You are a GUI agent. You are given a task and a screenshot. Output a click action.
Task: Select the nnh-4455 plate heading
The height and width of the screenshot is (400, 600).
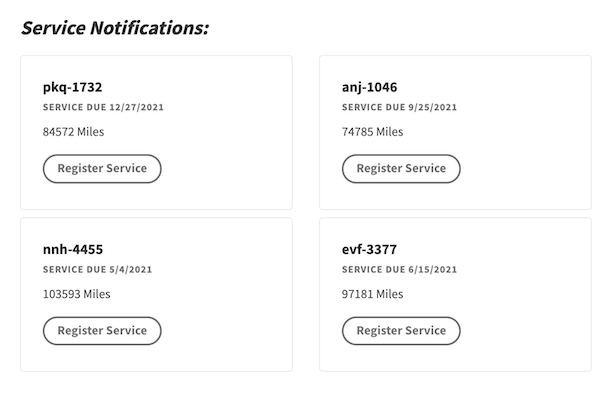click(x=73, y=249)
